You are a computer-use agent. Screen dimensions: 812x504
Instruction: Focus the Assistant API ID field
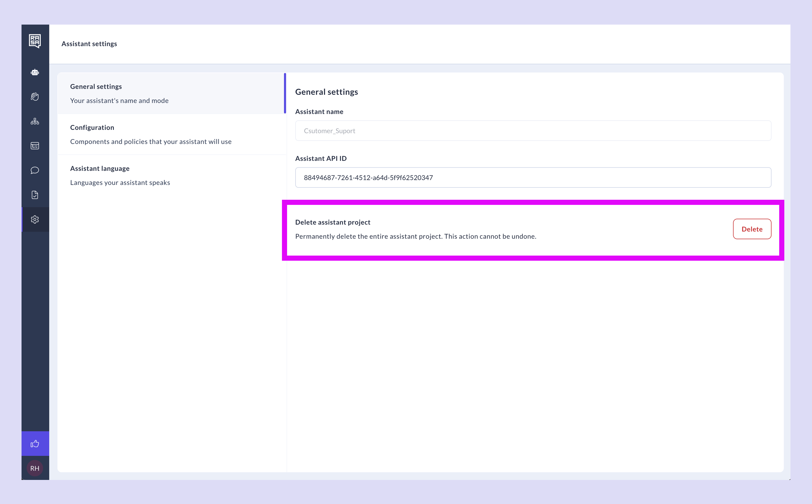[533, 178]
